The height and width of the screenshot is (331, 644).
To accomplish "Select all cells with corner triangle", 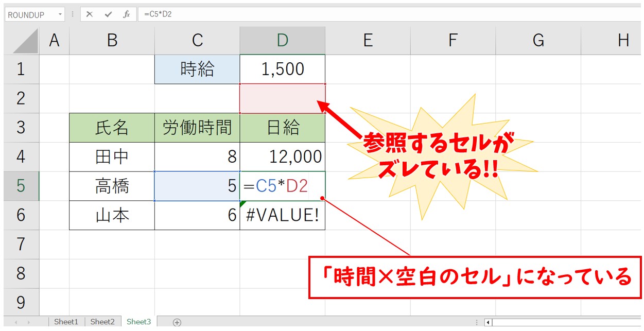I will pyautogui.click(x=25, y=41).
